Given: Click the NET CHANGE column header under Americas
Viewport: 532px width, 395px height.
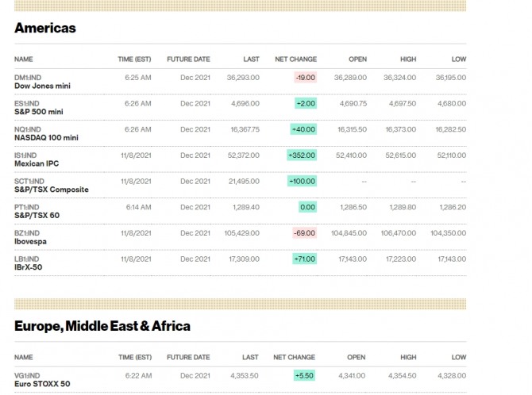Looking at the screenshot, I should pyautogui.click(x=295, y=59).
